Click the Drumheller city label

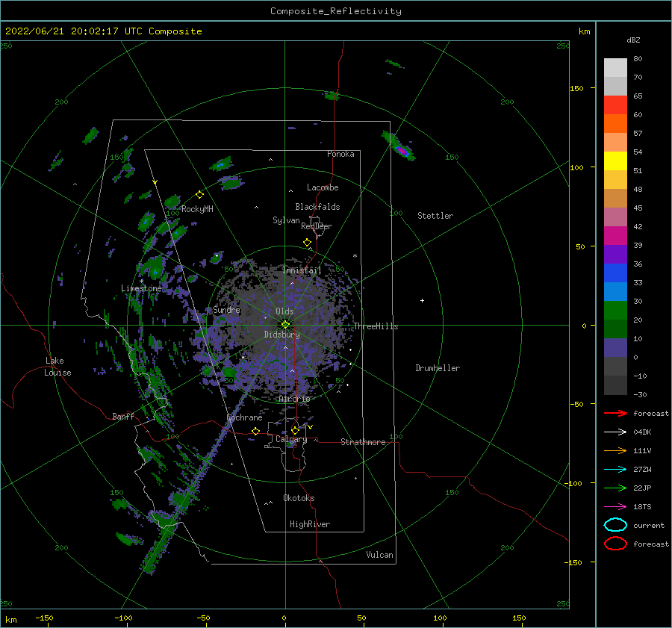coord(438,368)
